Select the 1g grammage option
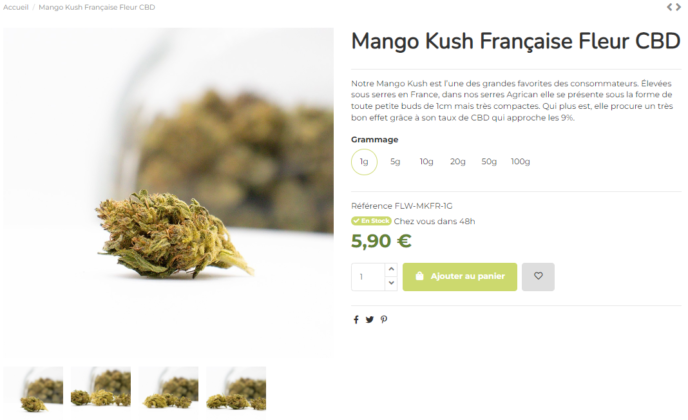This screenshot has width=688, height=420. point(364,162)
